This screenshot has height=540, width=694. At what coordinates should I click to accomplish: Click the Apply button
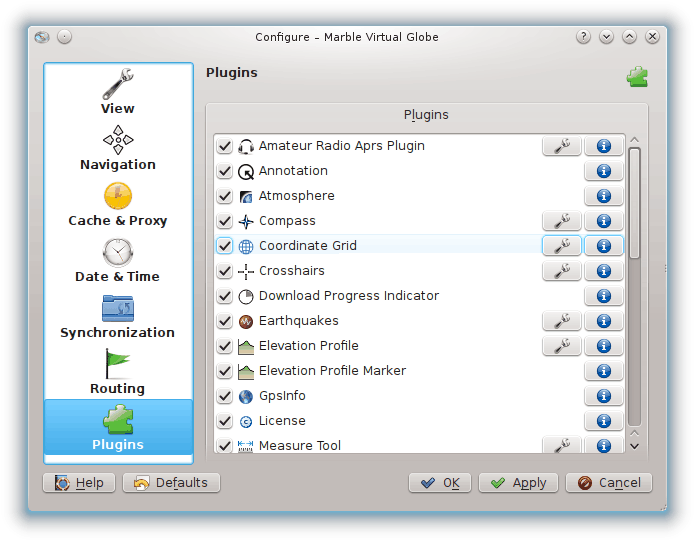(518, 482)
